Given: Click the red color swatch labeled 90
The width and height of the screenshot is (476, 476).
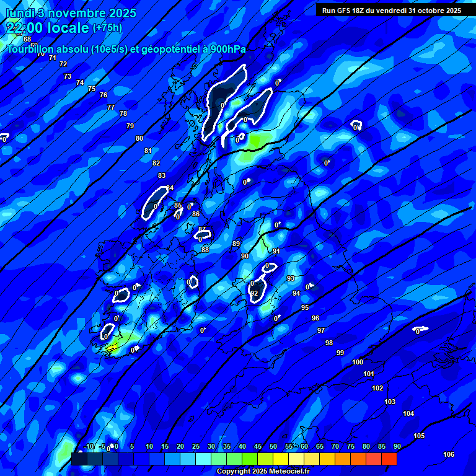Looking at the screenshot, I should pos(389,459).
